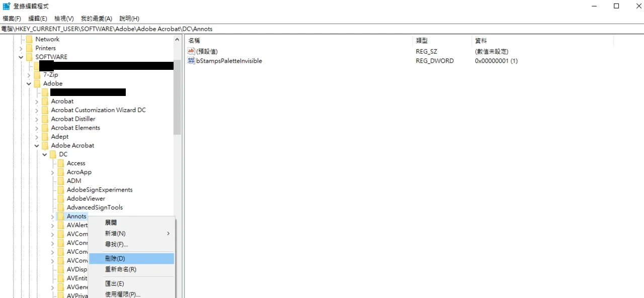This screenshot has height=298, width=644.
Task: Expand the AcroApp key
Action: (53, 172)
